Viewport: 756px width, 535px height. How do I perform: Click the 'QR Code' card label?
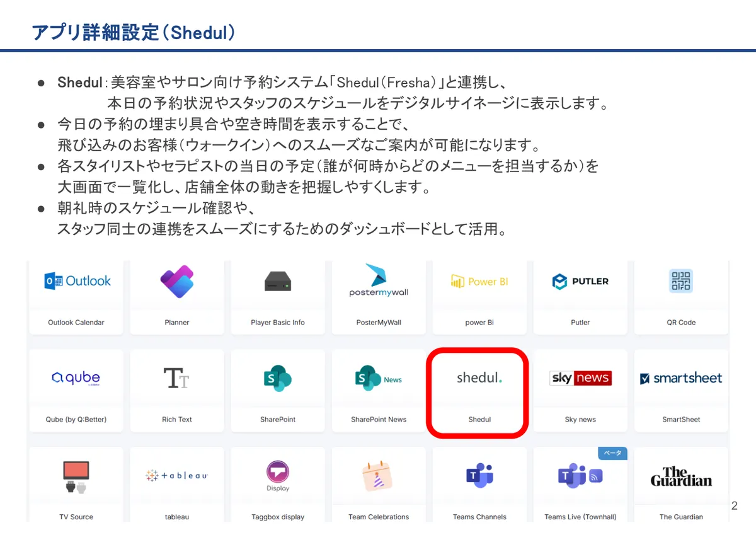[681, 322]
